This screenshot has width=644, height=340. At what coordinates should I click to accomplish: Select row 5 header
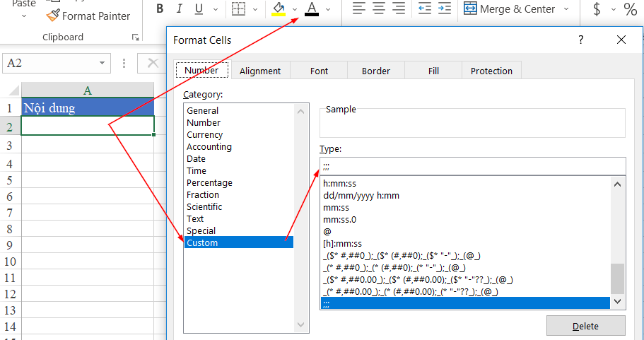pyautogui.click(x=10, y=180)
